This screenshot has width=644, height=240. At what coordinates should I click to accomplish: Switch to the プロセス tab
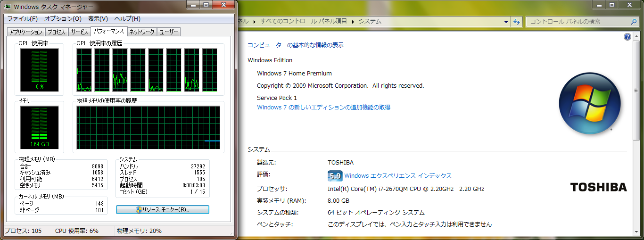click(57, 32)
